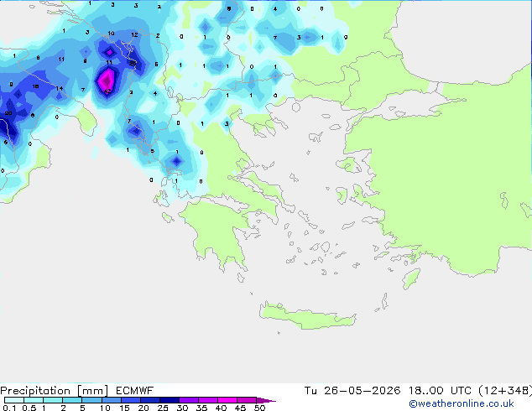Click legend label '35'
532x411 pixels.
(201, 408)
